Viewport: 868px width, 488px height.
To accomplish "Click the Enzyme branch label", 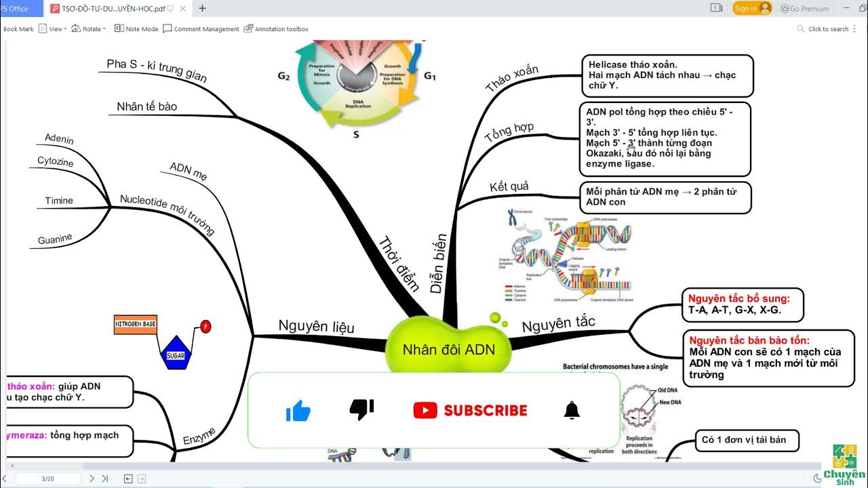I will 199,436.
